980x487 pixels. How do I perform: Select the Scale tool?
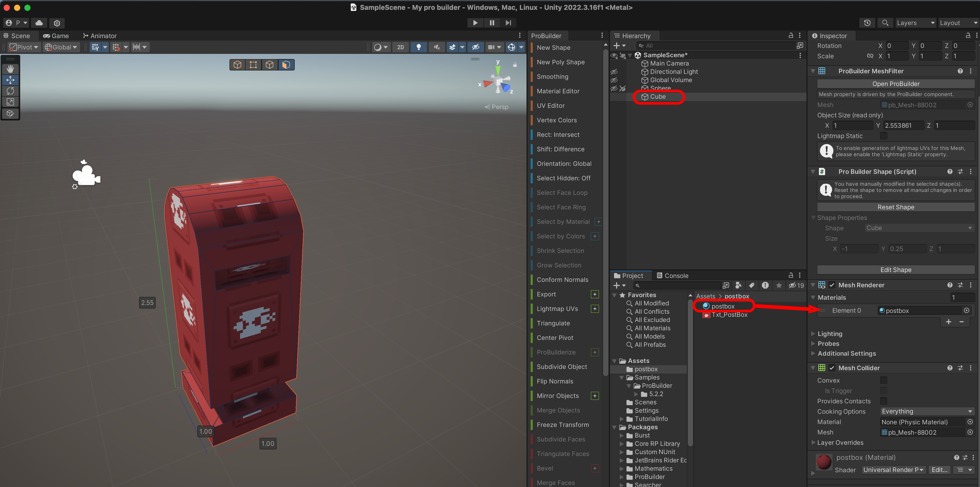point(10,102)
